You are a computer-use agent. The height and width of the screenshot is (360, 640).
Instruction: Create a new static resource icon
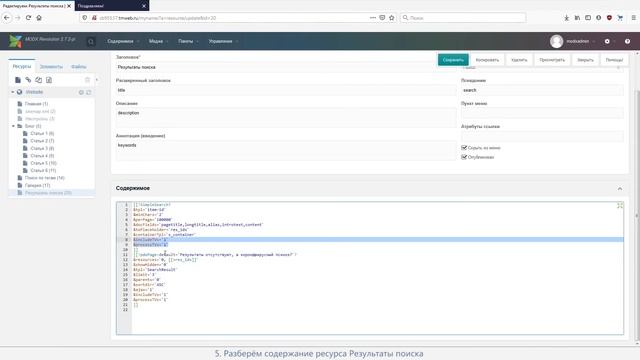coord(49,80)
